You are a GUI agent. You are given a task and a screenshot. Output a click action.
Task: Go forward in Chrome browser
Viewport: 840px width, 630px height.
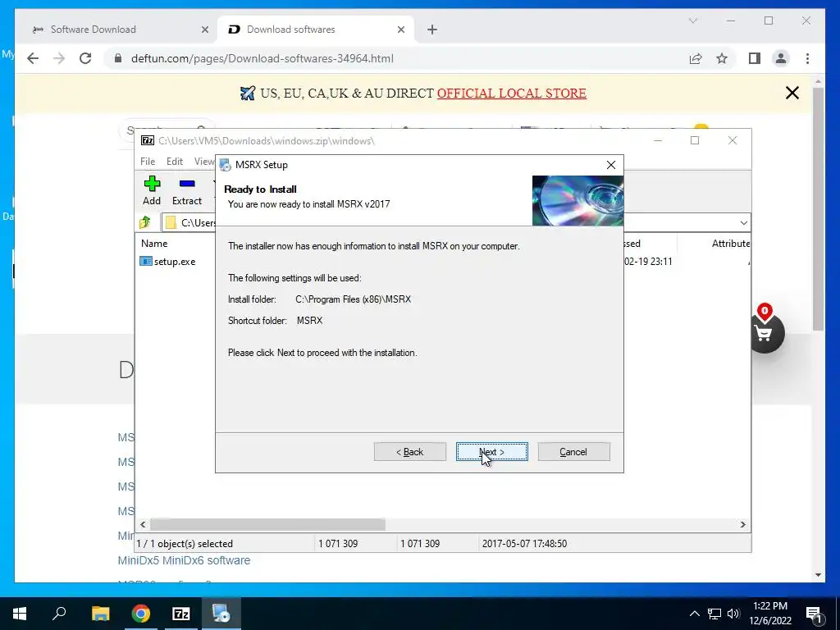(x=59, y=58)
